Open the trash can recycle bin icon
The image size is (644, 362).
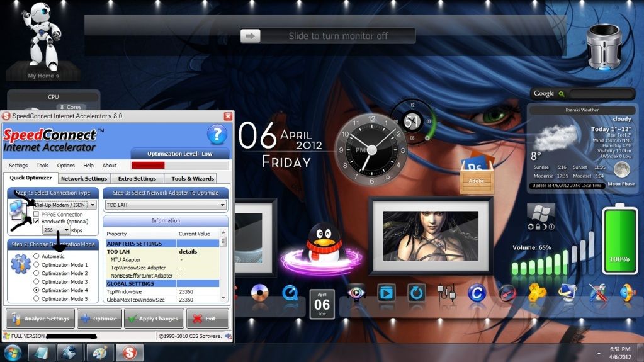604,47
